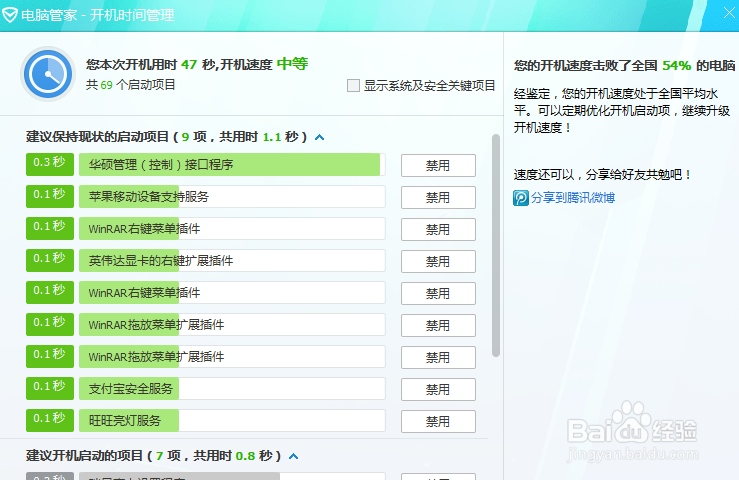Screen dimensions: 739x480
Task: Select the 支付宝安全服务 row
Action: pyautogui.click(x=232, y=389)
